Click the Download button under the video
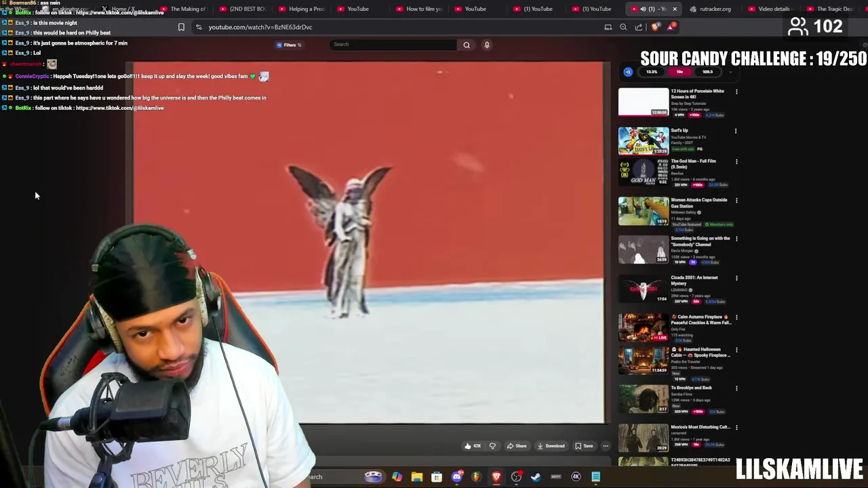 click(551, 446)
